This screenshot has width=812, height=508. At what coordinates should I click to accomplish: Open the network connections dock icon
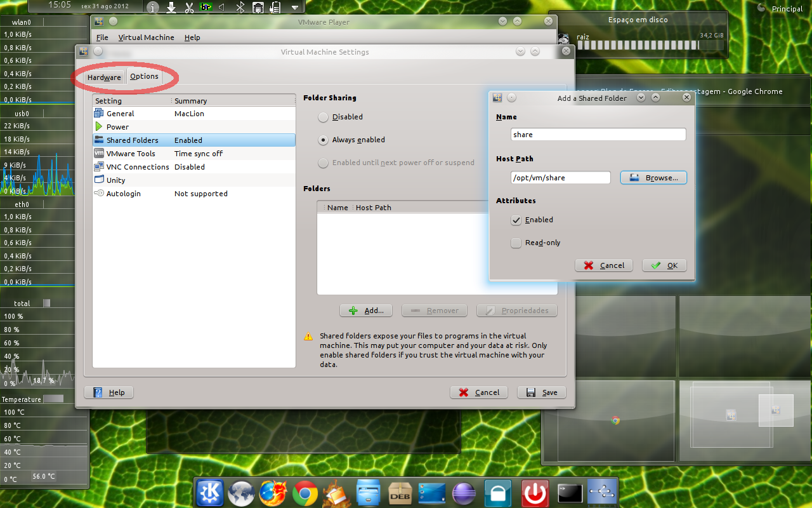pos(602,493)
